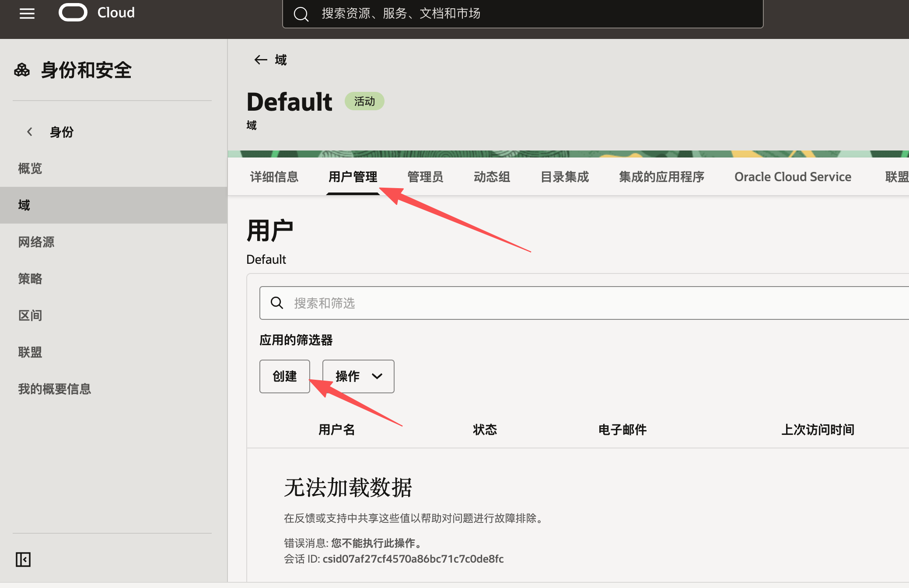The image size is (909, 588).
Task: Switch to the 详细信息 tab
Action: (274, 177)
